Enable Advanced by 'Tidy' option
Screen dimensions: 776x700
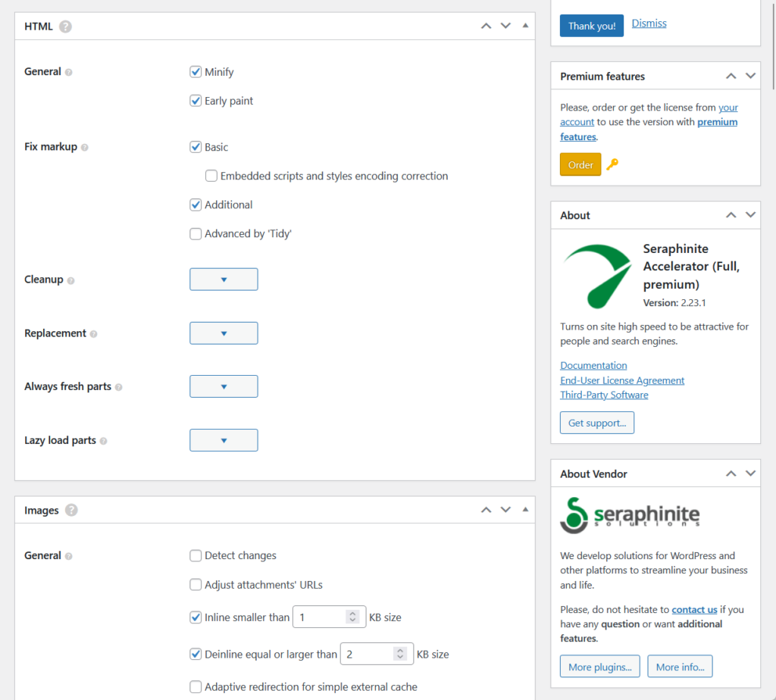(196, 233)
